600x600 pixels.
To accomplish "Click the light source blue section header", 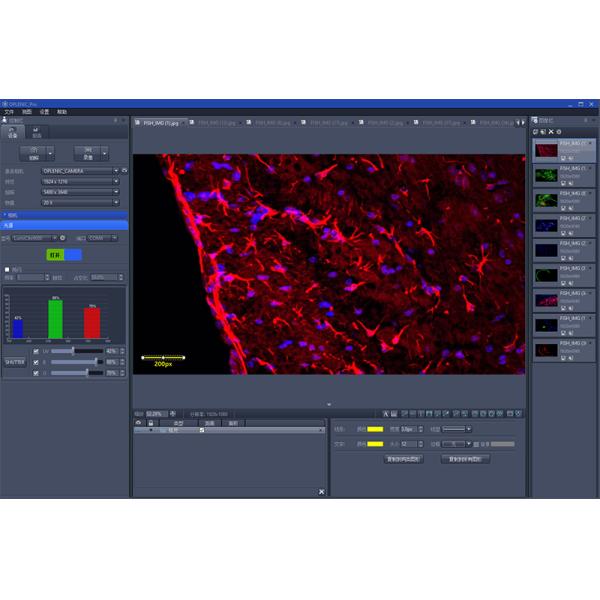I will tap(64, 225).
